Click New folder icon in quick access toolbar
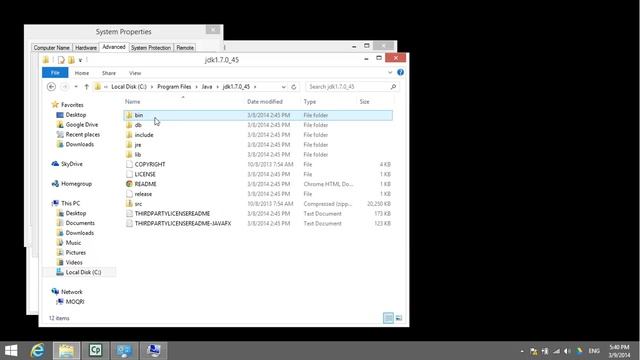 coord(71,60)
